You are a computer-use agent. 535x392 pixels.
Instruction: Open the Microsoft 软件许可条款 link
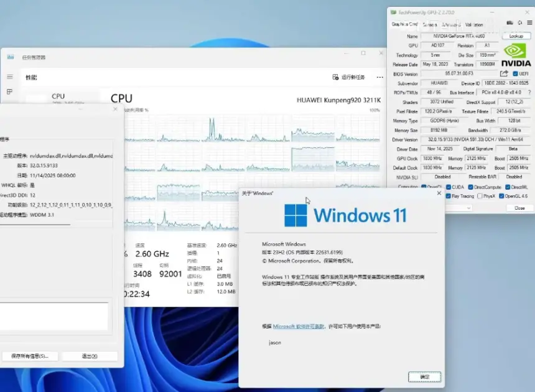pyautogui.click(x=298, y=326)
